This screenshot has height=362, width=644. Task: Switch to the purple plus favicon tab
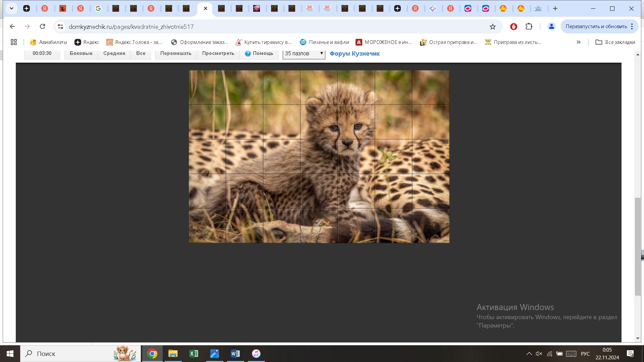tap(433, 8)
